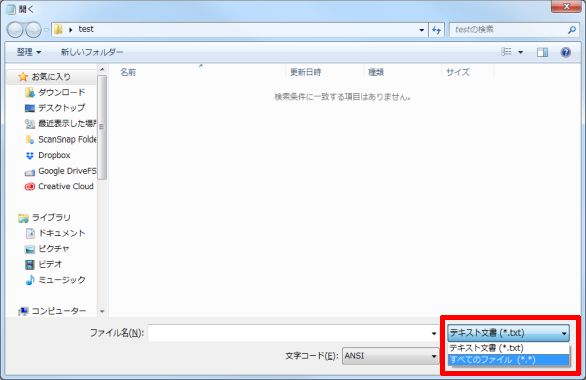The image size is (586, 380).
Task: Click the test breadcrumb in address bar
Action: [x=86, y=29]
